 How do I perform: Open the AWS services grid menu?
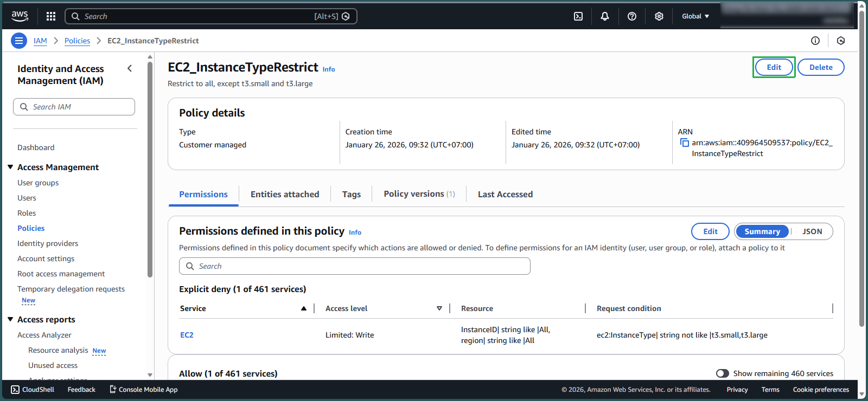point(51,16)
